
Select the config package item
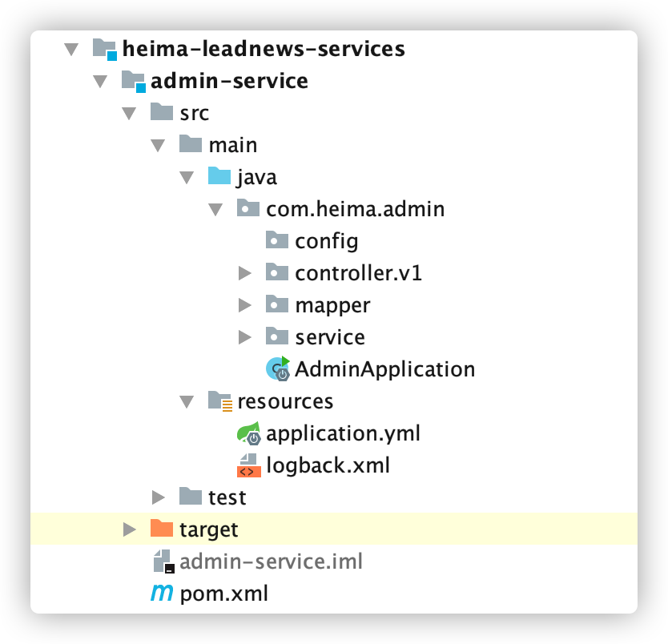tap(312, 241)
